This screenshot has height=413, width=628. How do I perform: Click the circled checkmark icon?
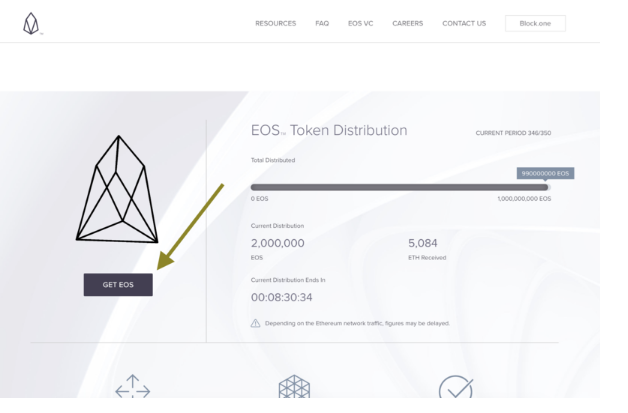click(x=455, y=389)
